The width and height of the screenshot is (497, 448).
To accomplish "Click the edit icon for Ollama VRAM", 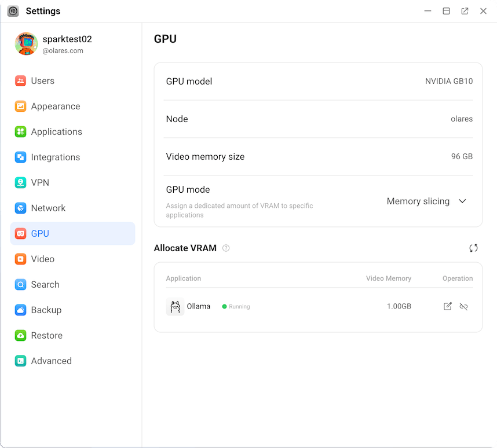I will point(447,306).
